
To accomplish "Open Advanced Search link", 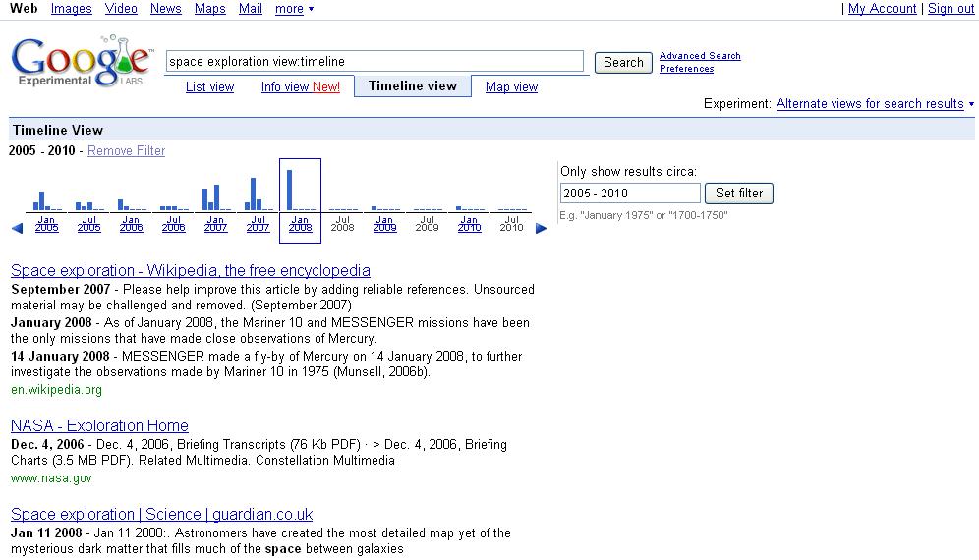I will coord(700,56).
